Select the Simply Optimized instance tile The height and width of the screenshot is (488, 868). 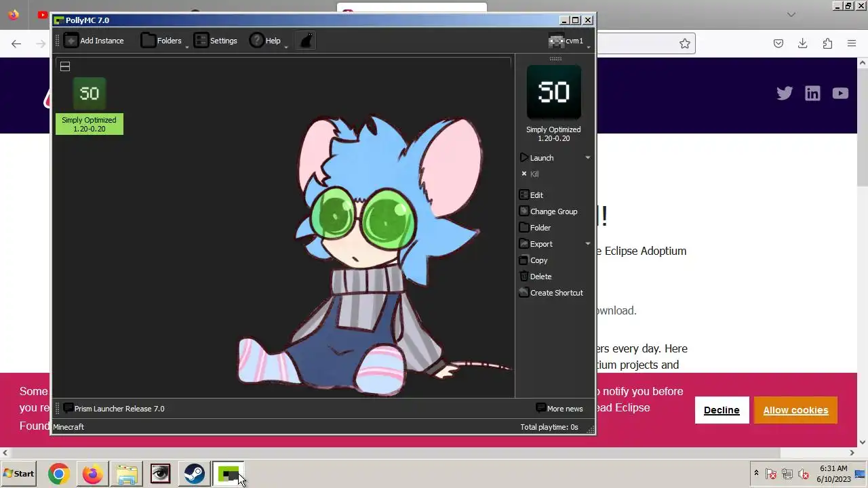tap(90, 106)
